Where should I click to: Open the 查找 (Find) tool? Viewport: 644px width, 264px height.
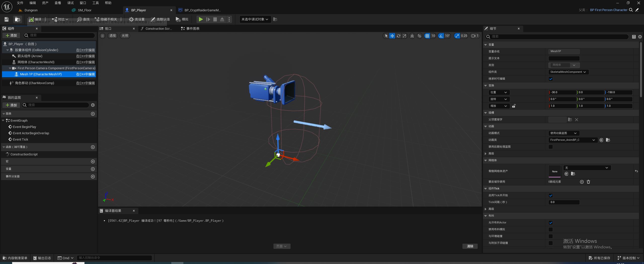pyautogui.click(x=84, y=19)
